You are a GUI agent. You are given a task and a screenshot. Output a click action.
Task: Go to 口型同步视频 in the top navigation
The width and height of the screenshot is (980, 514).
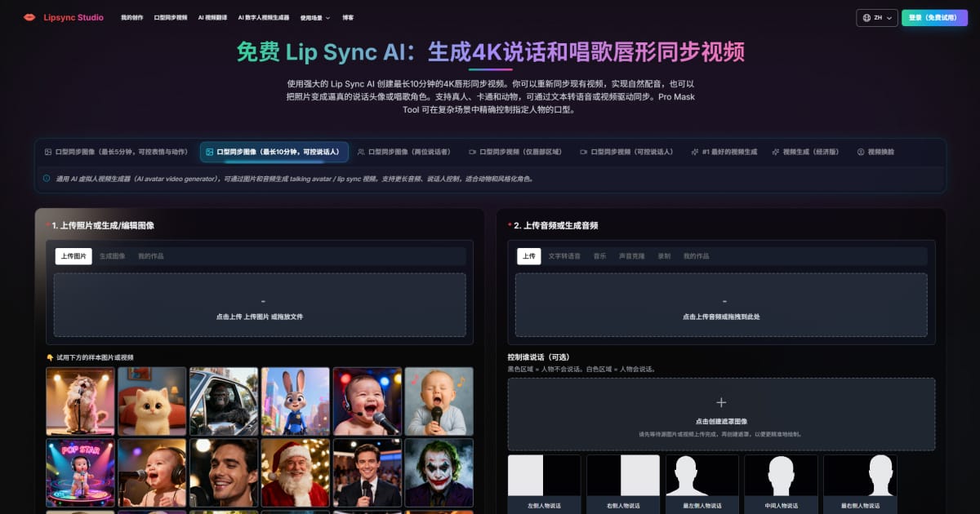click(x=170, y=17)
